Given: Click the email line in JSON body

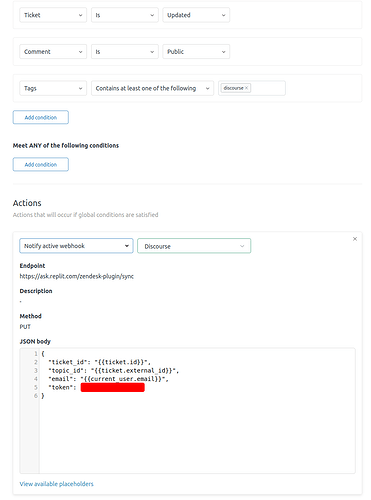Looking at the screenshot, I should (108, 379).
